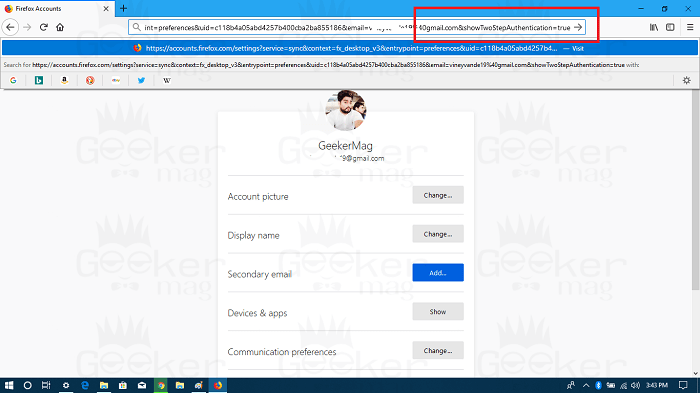The height and width of the screenshot is (393, 700).
Task: Select the Firefox Accounts tab
Action: [57, 8]
